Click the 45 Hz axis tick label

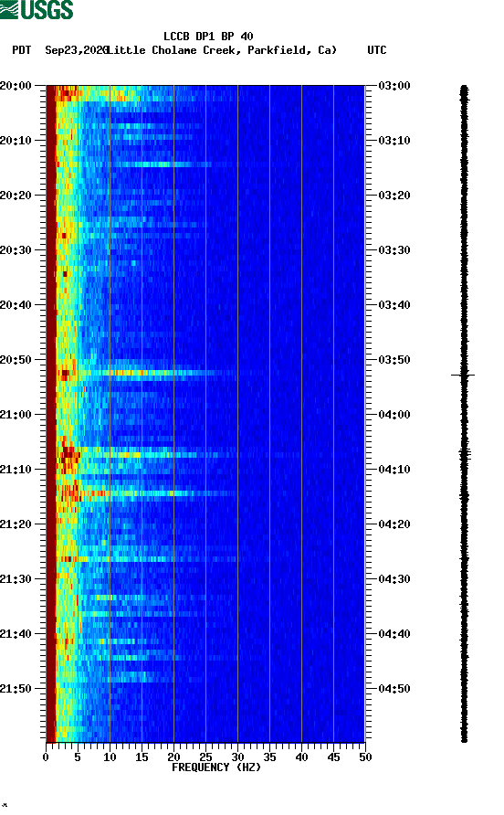click(x=333, y=757)
